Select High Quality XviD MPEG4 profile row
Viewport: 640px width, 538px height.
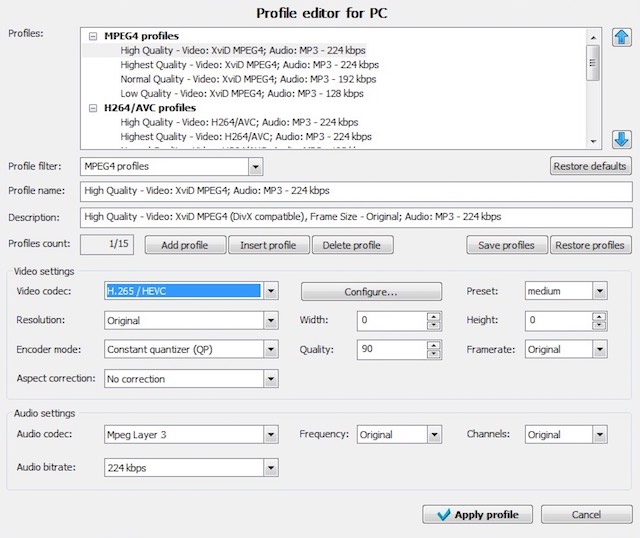tap(243, 51)
